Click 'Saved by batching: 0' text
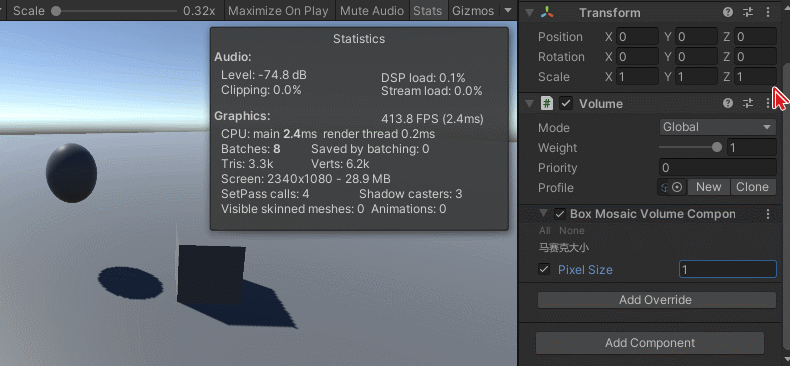The image size is (790, 366). coord(370,149)
